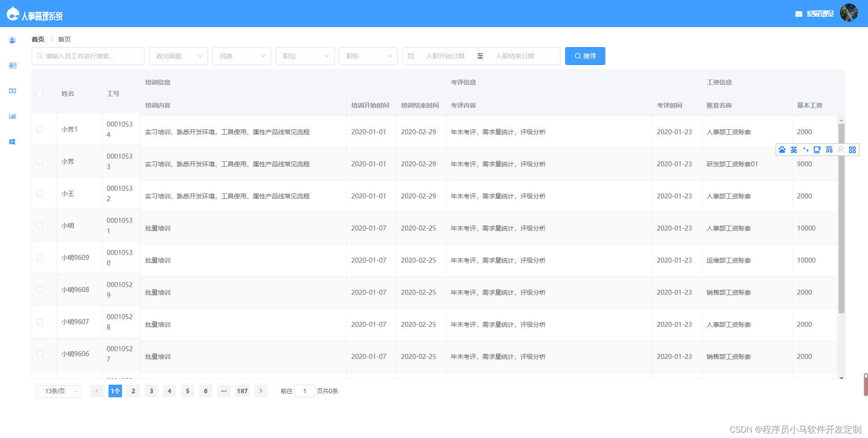Click the 姓名 column header
The width and height of the screenshot is (868, 438).
click(x=68, y=94)
